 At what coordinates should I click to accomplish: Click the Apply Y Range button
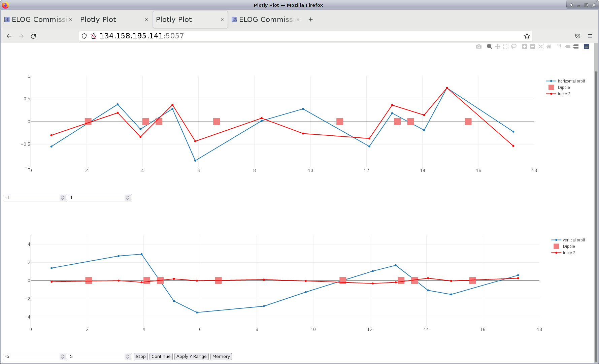point(191,357)
